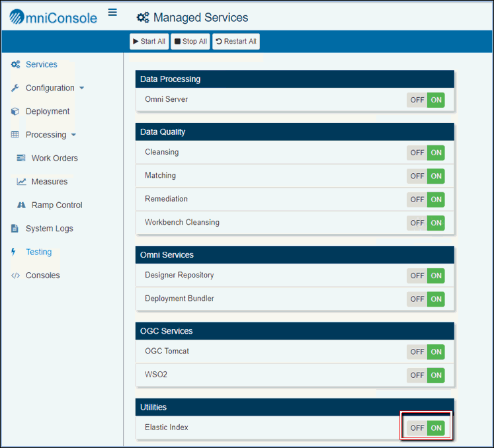Turn off the Elastic Index service

[x=417, y=428]
